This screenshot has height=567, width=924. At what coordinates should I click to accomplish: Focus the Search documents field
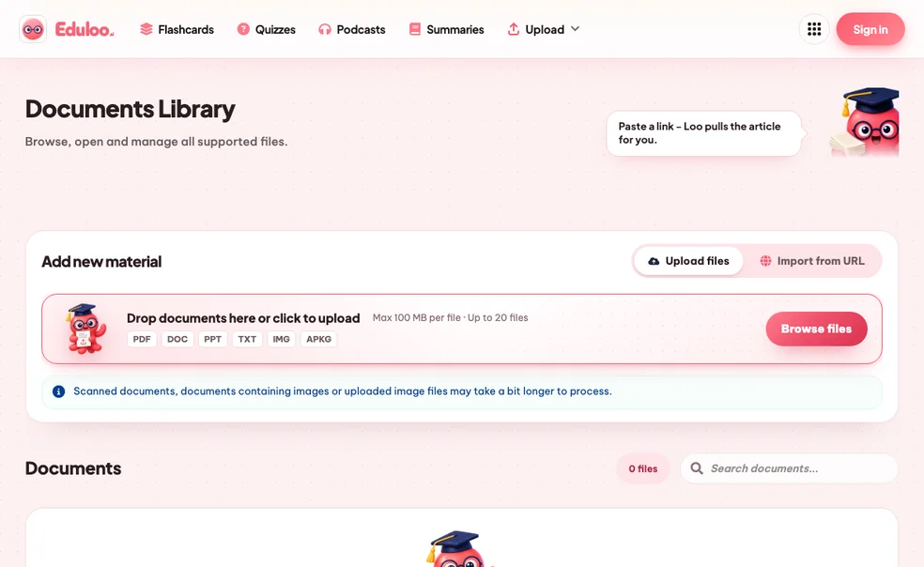click(789, 468)
